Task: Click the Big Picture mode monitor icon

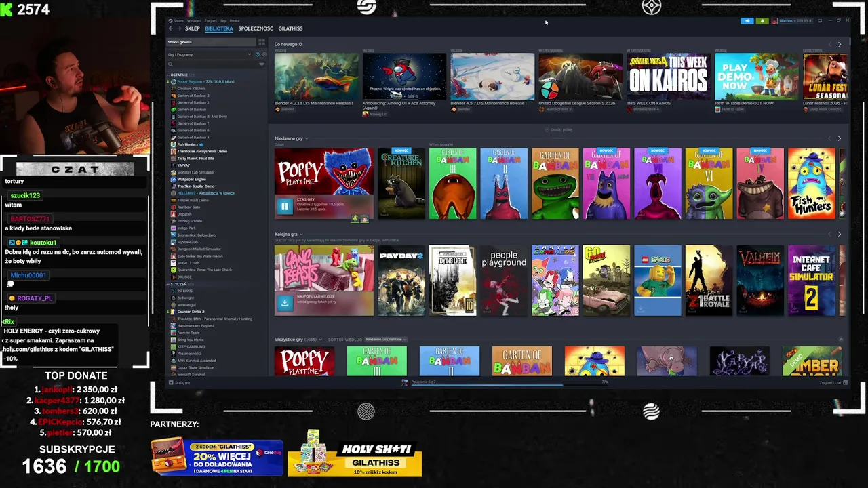Action: (x=820, y=20)
